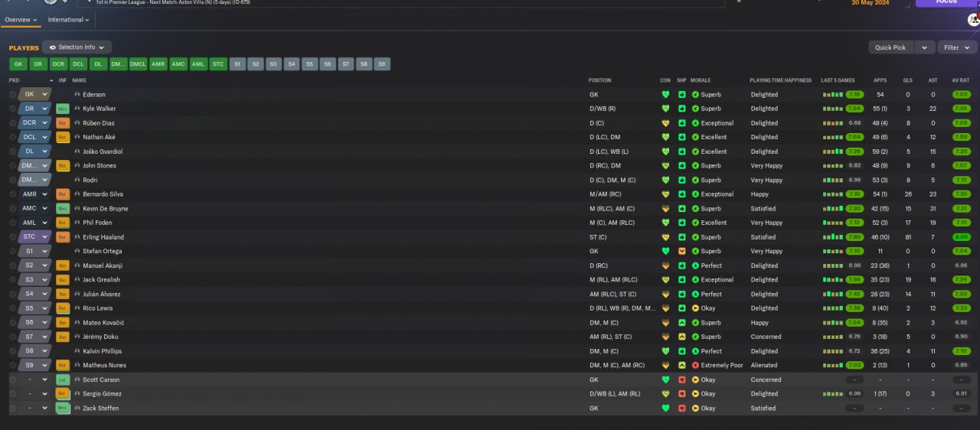Click Julián Álvarez's Rst status badge

coord(63,294)
